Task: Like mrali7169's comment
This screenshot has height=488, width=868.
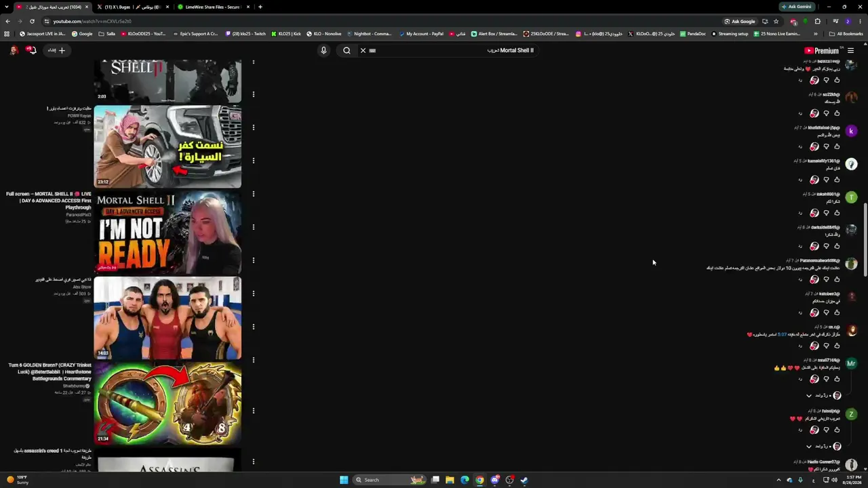Action: [837, 379]
